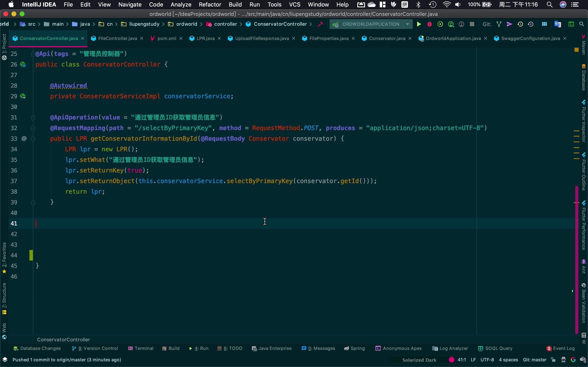Viewport: 588px width, 367px height.
Task: Open the UTF-8 encoding selector
Action: [x=487, y=360]
